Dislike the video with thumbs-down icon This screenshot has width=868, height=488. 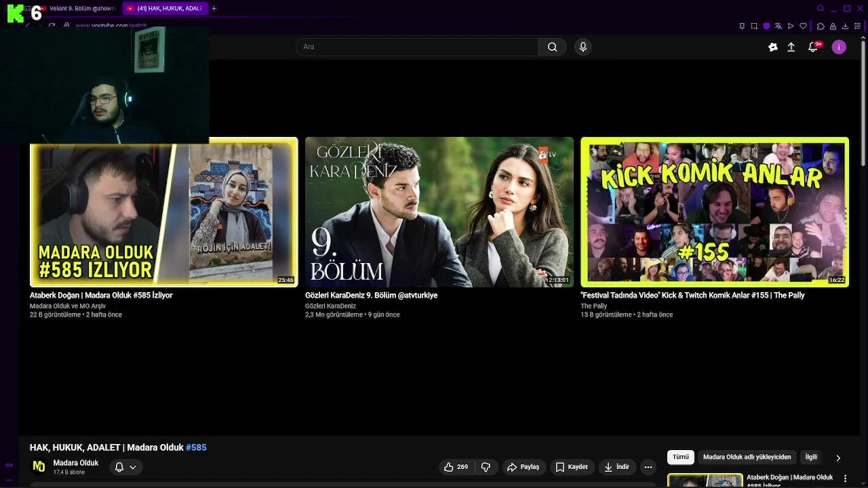tap(486, 467)
